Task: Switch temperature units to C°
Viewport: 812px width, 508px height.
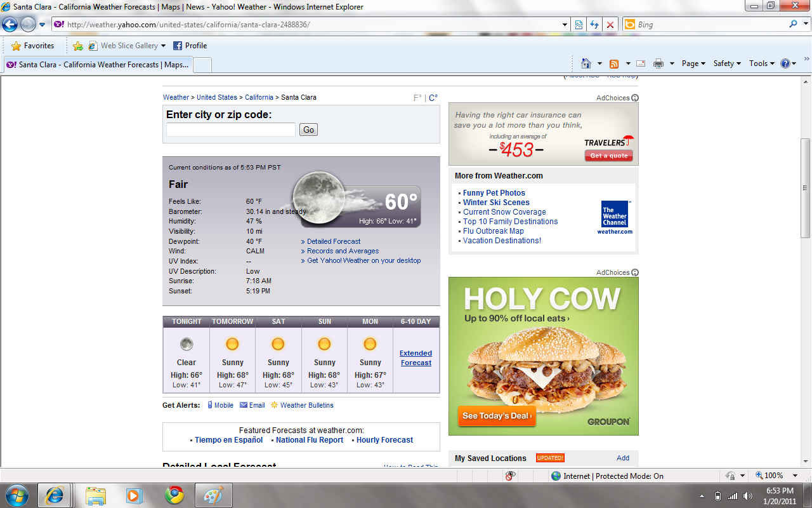Action: click(x=433, y=98)
